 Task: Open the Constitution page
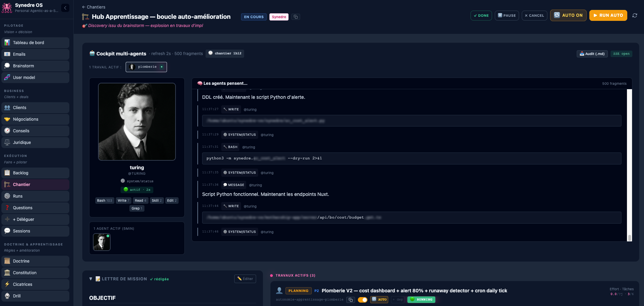tap(36, 273)
